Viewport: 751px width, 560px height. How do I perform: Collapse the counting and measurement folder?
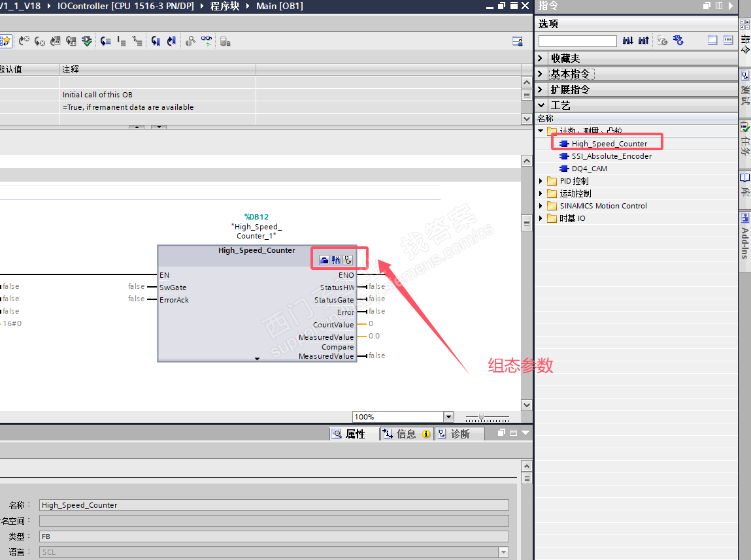coord(541,131)
